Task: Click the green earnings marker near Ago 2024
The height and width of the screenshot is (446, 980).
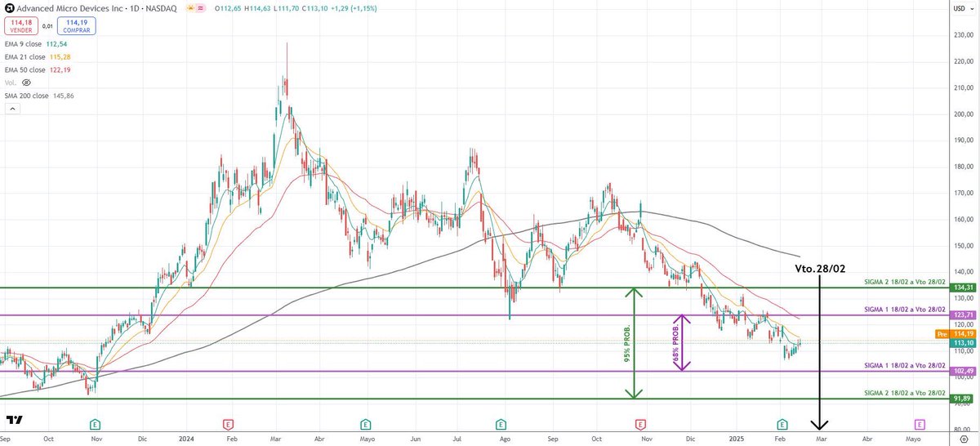Action: pyautogui.click(x=499, y=424)
